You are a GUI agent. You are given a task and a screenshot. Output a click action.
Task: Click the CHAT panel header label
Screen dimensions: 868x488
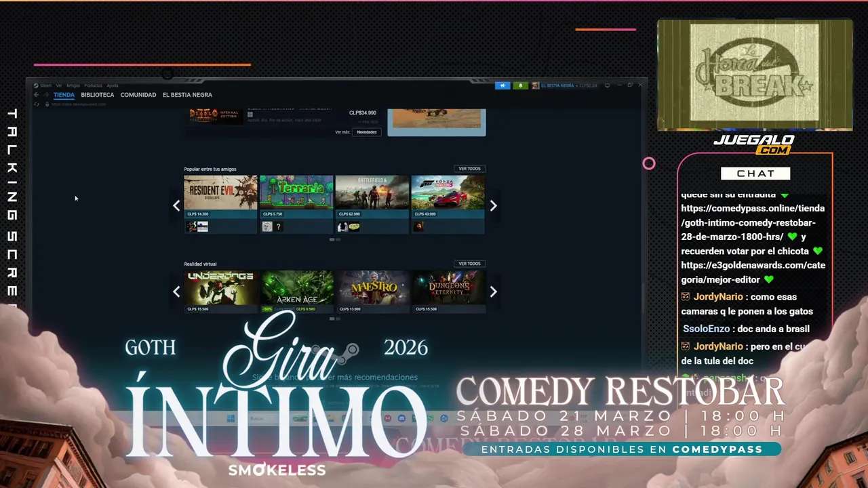pos(755,174)
